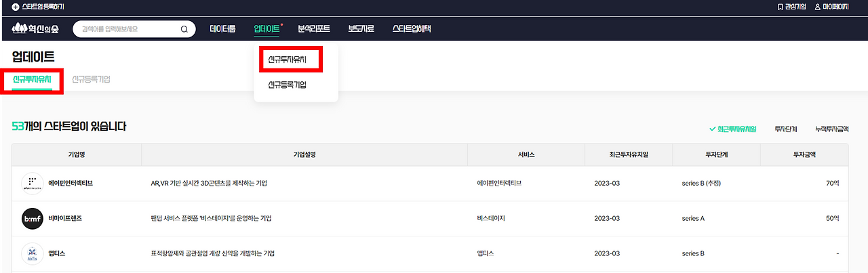Click the 표적항암제와 골관절염 description
The height and width of the screenshot is (273, 868).
point(212,253)
